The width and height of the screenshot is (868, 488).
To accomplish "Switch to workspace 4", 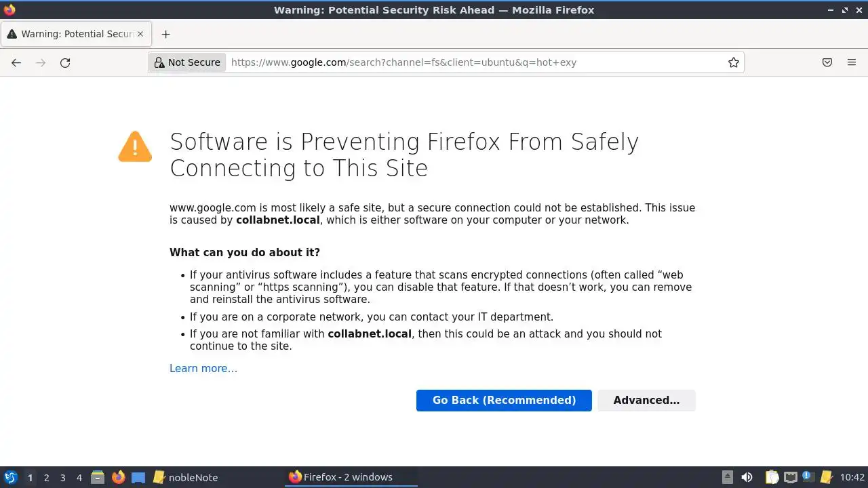I will tap(79, 477).
